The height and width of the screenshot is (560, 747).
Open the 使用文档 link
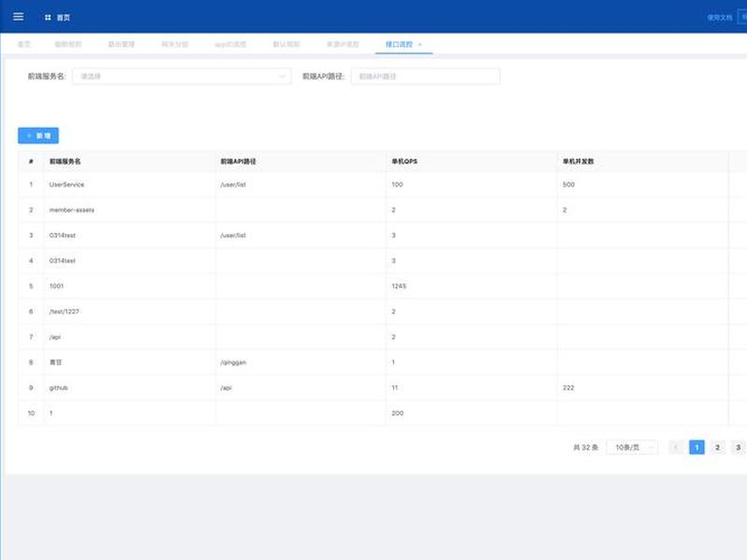(x=719, y=18)
